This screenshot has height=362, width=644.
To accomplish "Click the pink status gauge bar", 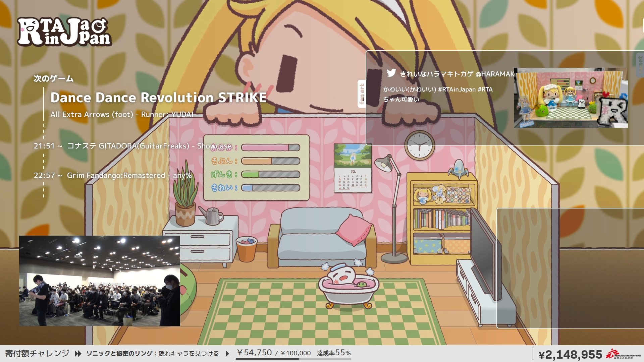I will 270,147.
